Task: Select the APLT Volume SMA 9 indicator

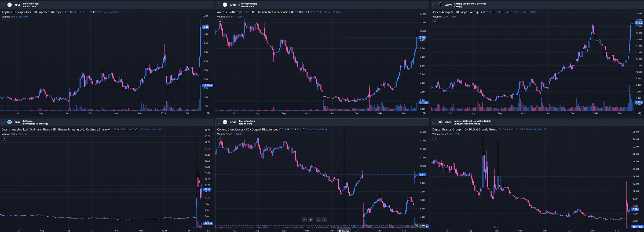Action: [9, 17]
